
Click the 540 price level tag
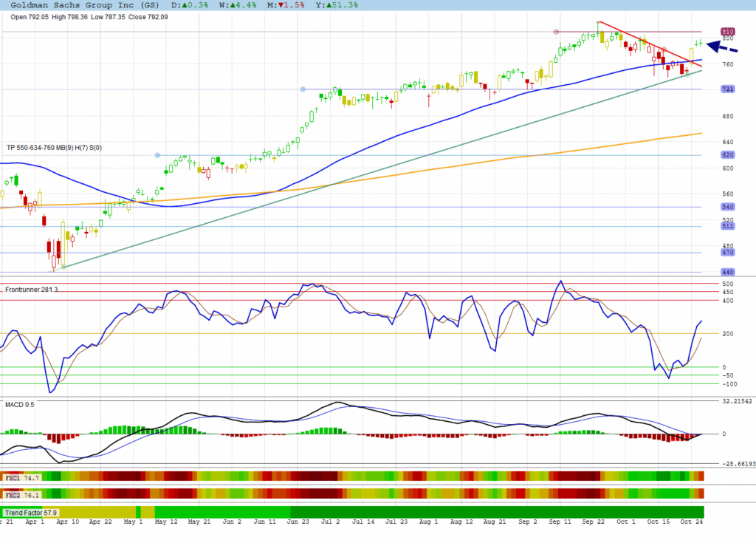coord(727,207)
